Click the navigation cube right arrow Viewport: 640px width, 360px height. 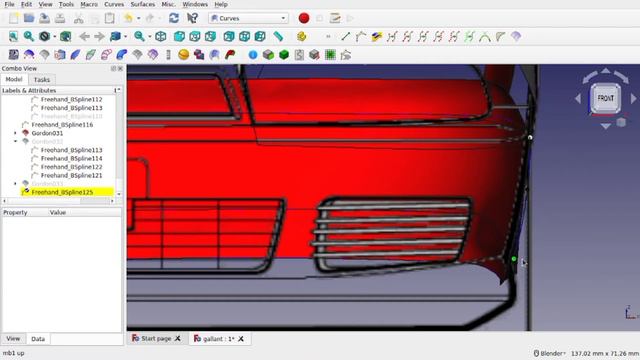[633, 98]
